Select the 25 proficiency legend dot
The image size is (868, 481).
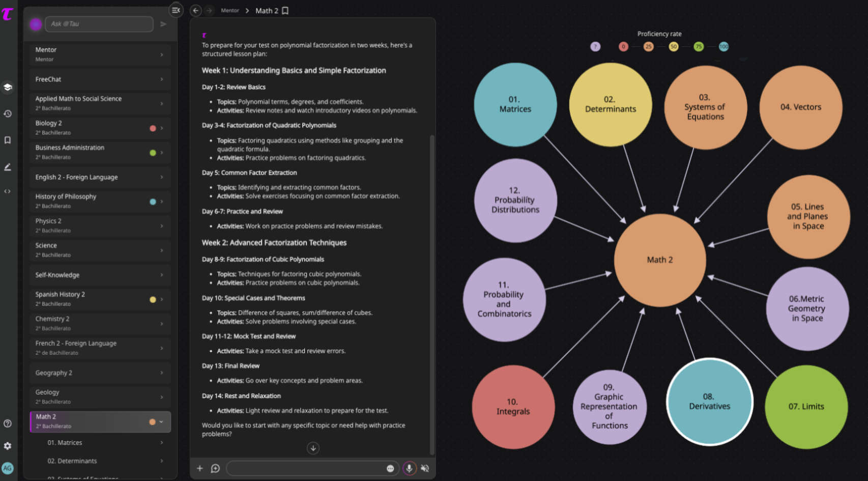pyautogui.click(x=648, y=47)
